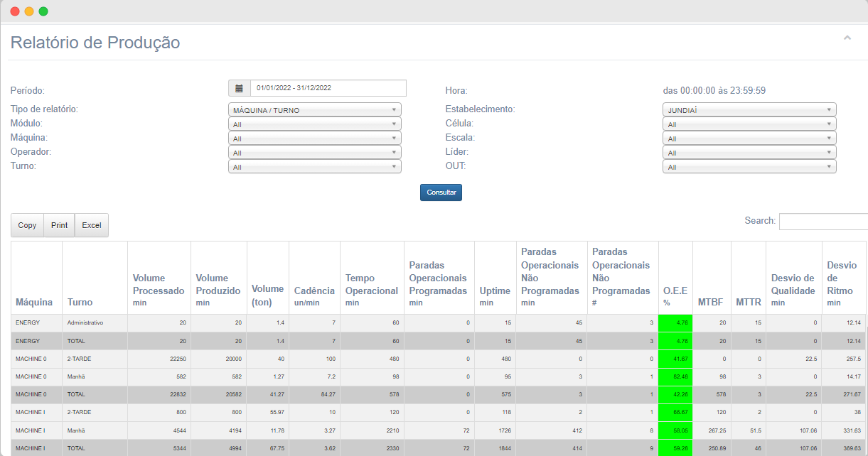Open the Tipo de relatório dropdown

pyautogui.click(x=314, y=110)
